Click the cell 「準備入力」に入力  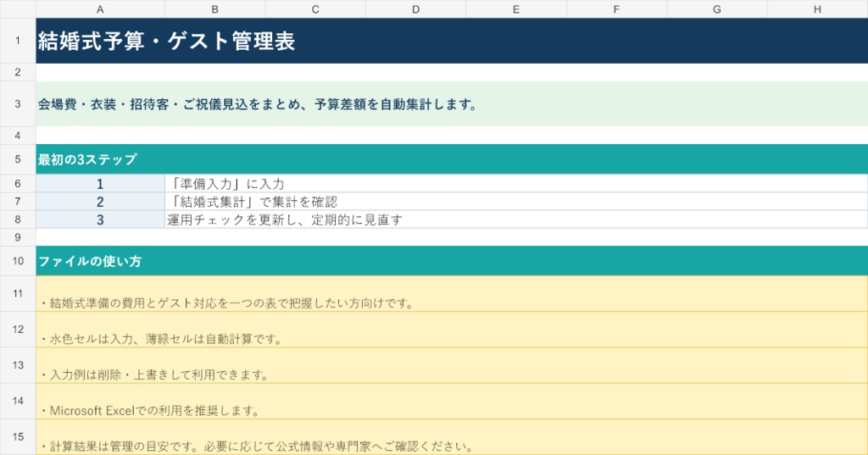point(516,183)
